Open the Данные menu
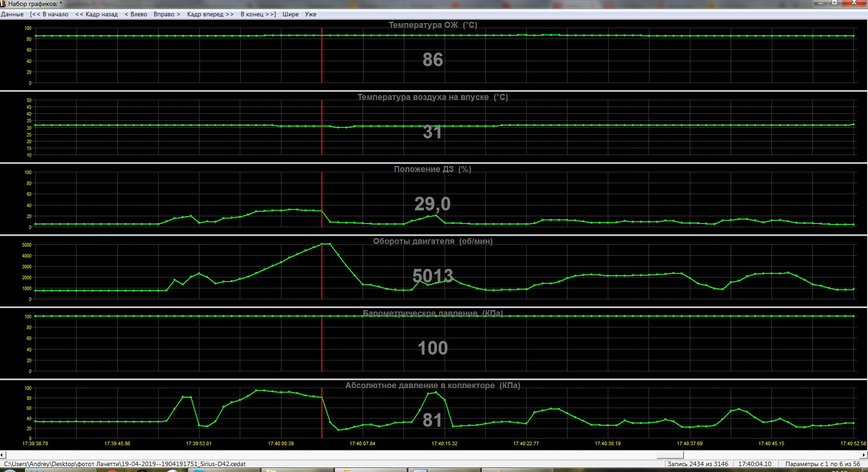This screenshot has height=472, width=868. pos(12,14)
